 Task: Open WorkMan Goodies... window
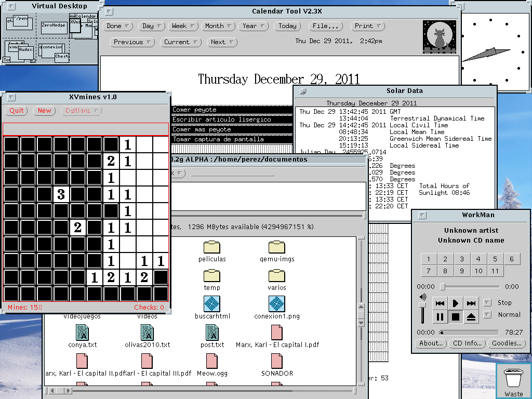[507, 343]
